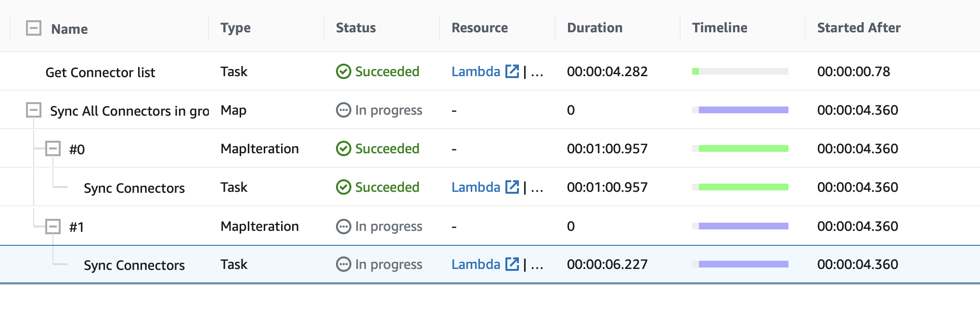
Task: Click the In progress icon on the selected Task row
Action: tap(343, 265)
